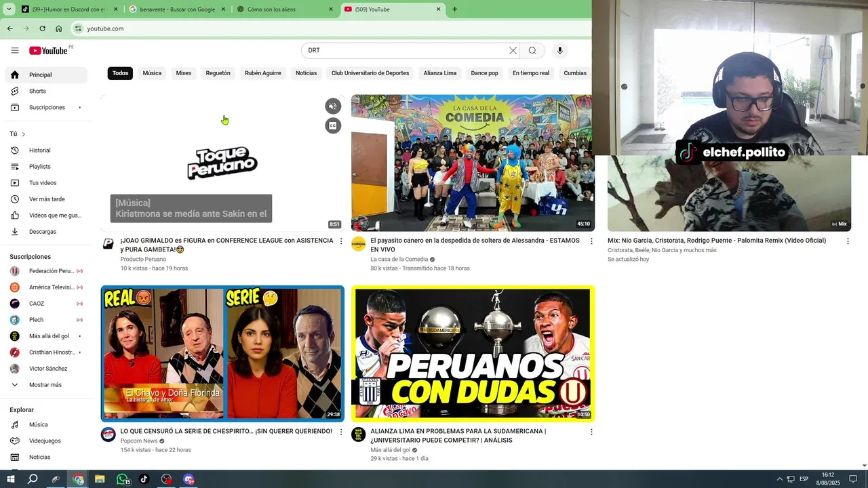The height and width of the screenshot is (488, 868).
Task: Click the magnifier search button
Action: [532, 50]
